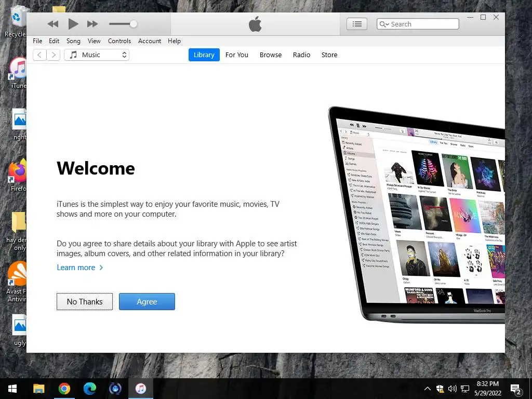Screen dimensions: 532x399
Task: Show hidden tray icons chevron
Action: pos(428,389)
